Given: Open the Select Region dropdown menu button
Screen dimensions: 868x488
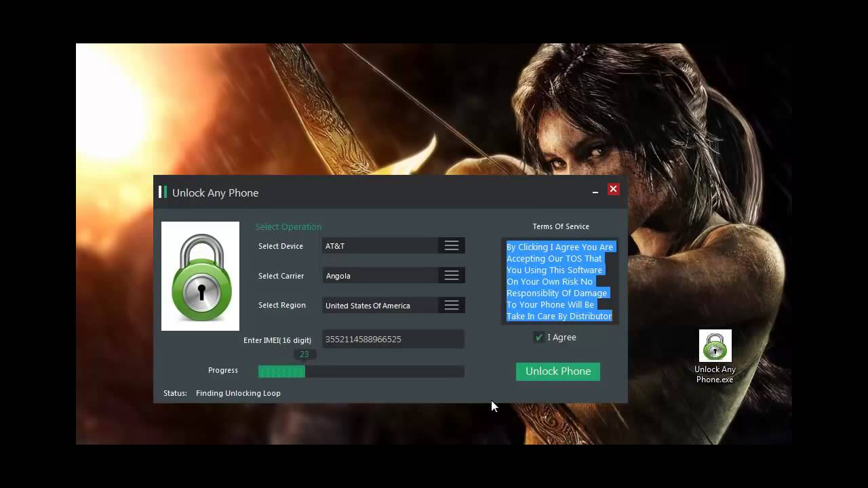Looking at the screenshot, I should pyautogui.click(x=452, y=305).
